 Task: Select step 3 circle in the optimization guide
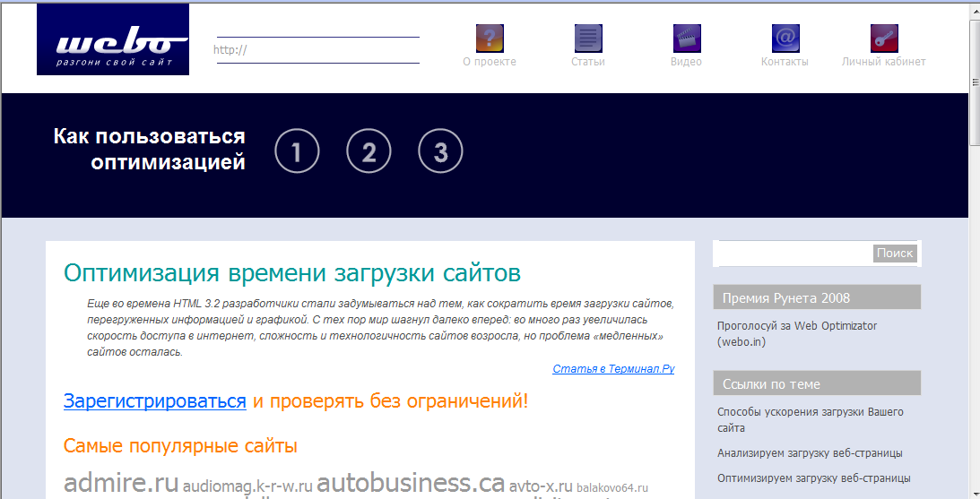pyautogui.click(x=440, y=151)
